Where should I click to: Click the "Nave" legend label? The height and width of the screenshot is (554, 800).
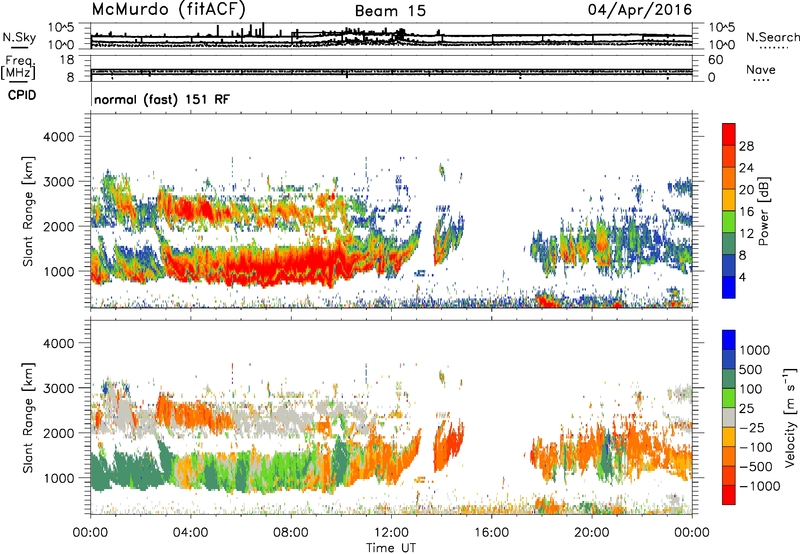761,69
